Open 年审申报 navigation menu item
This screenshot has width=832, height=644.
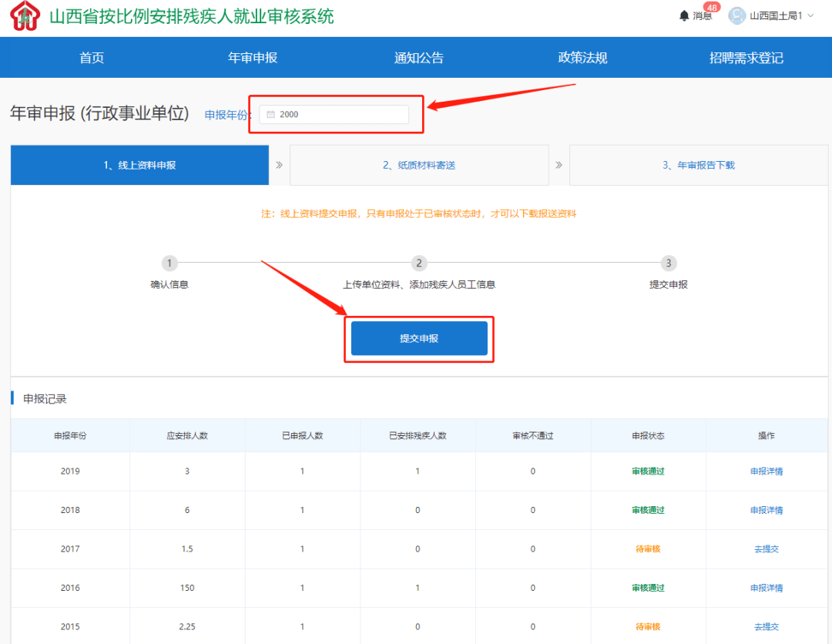pos(253,58)
